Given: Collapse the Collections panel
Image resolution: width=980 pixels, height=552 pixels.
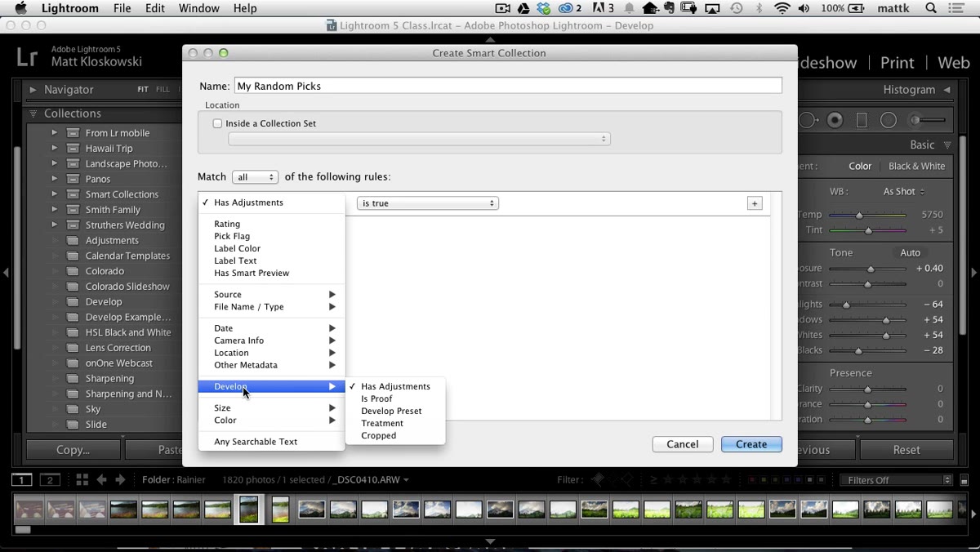Looking at the screenshot, I should pos(33,114).
